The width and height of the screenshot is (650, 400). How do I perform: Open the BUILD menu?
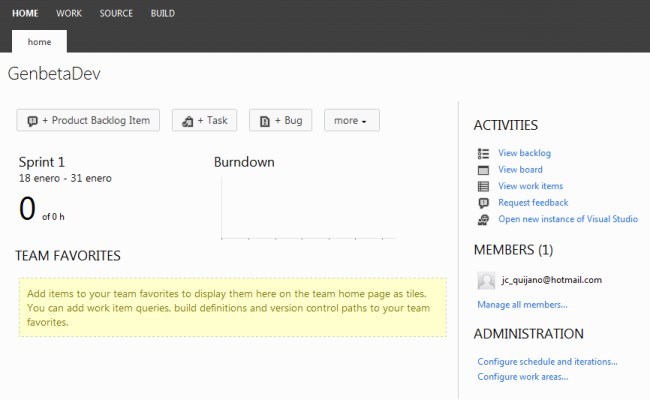[162, 13]
